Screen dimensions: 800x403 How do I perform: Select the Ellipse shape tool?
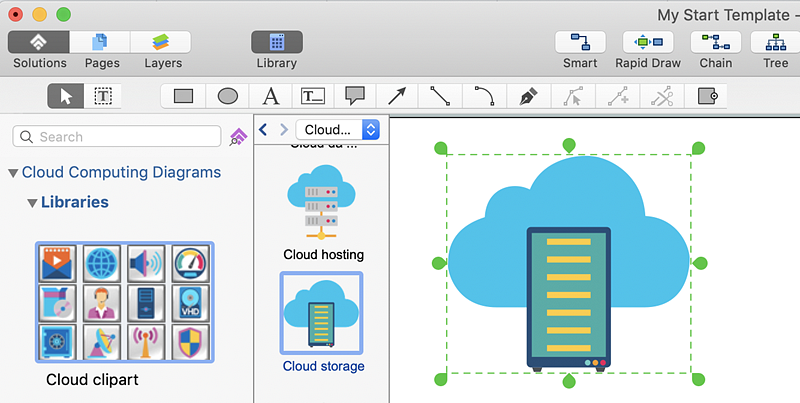tap(227, 96)
